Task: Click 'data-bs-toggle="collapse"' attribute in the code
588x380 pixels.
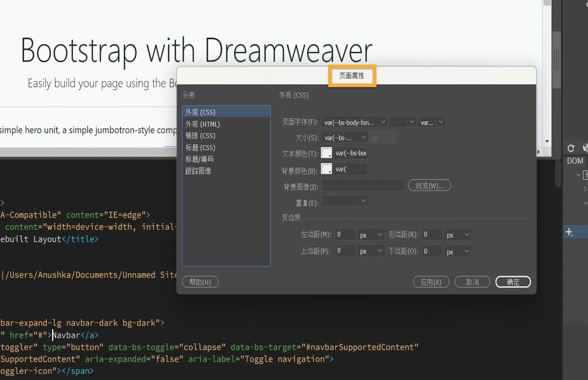Action: click(167, 347)
